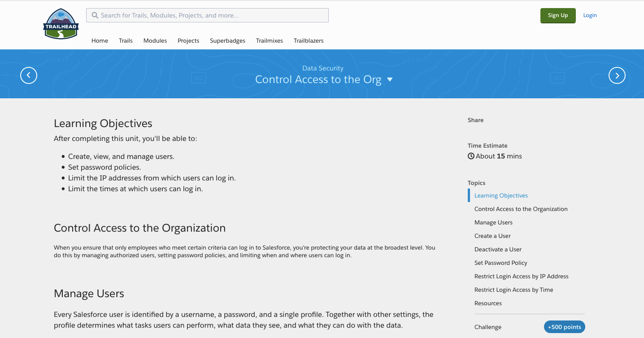This screenshot has width=644, height=338.
Task: Open the Trailblazers menu item
Action: [x=309, y=40]
